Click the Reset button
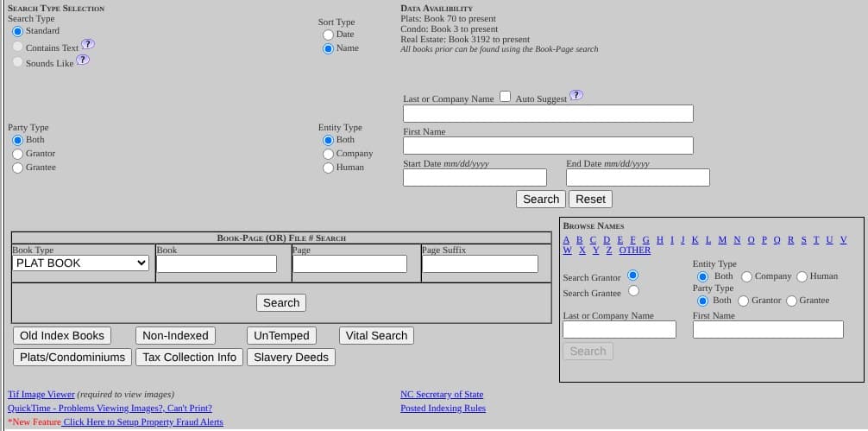The width and height of the screenshot is (868, 431). pos(591,200)
